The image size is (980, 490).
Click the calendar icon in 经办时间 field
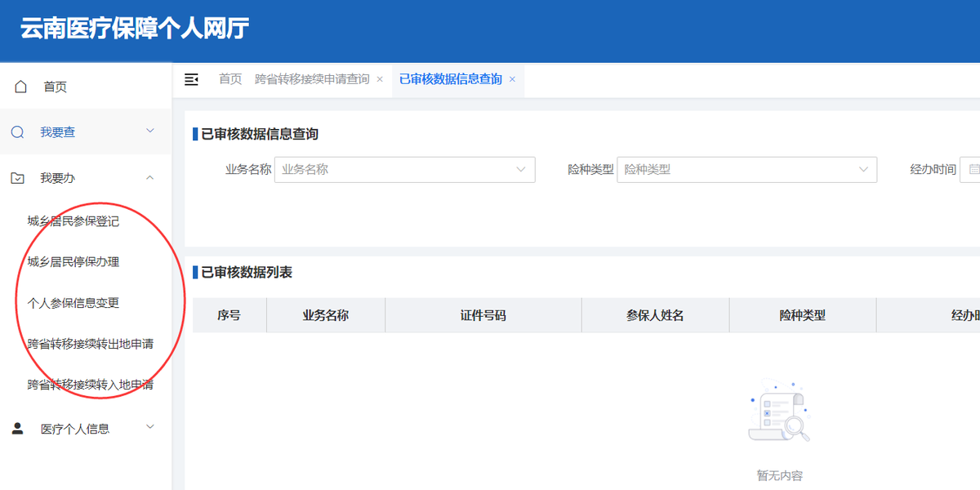[973, 170]
